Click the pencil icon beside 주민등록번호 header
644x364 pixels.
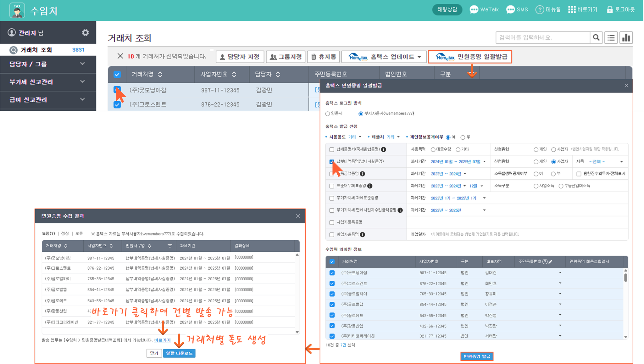(550, 262)
